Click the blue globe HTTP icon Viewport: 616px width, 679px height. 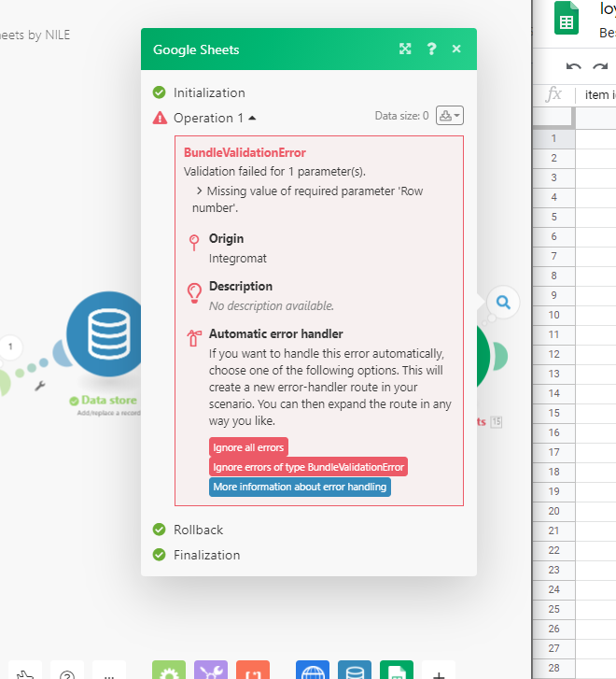click(312, 671)
